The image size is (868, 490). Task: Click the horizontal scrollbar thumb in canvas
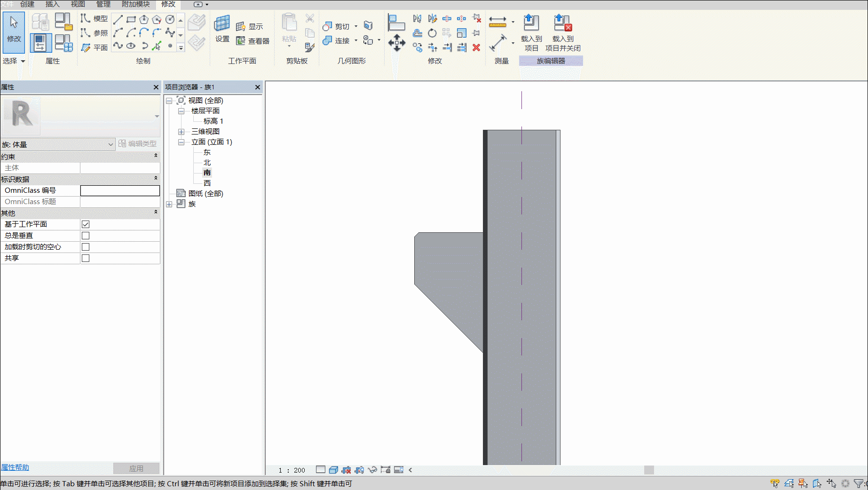coord(649,470)
